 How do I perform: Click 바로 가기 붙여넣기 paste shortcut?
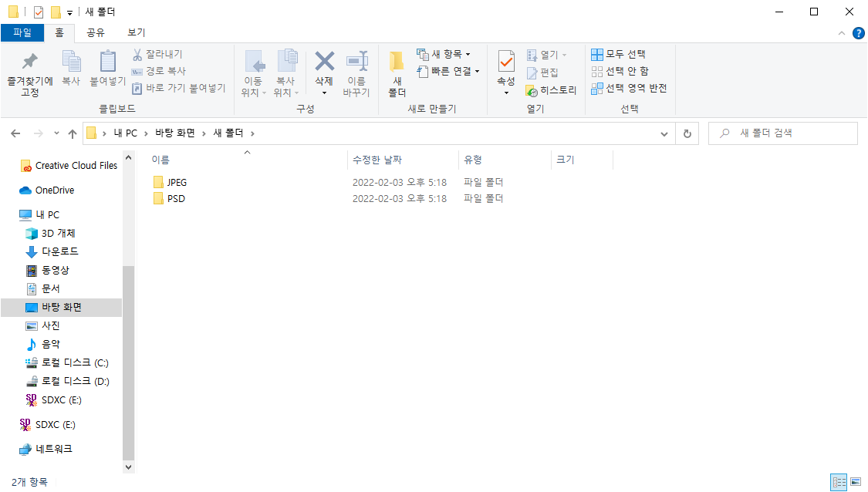coord(179,88)
